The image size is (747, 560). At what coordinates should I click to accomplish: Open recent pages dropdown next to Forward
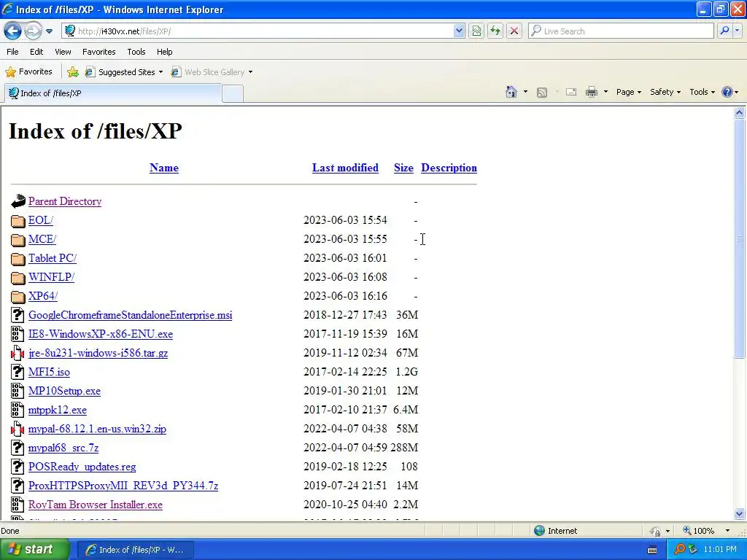(49, 31)
